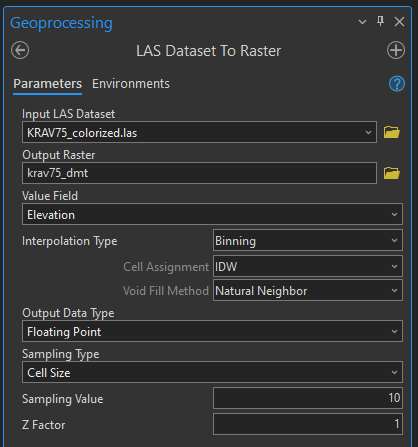418x447 pixels.
Task: Click the LAS Dataset To Raster title
Action: (208, 51)
